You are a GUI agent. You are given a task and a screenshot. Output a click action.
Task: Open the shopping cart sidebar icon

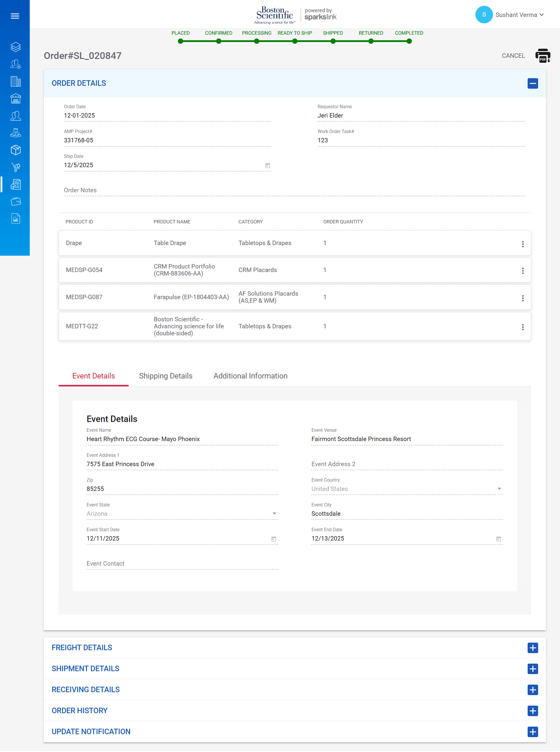15,167
